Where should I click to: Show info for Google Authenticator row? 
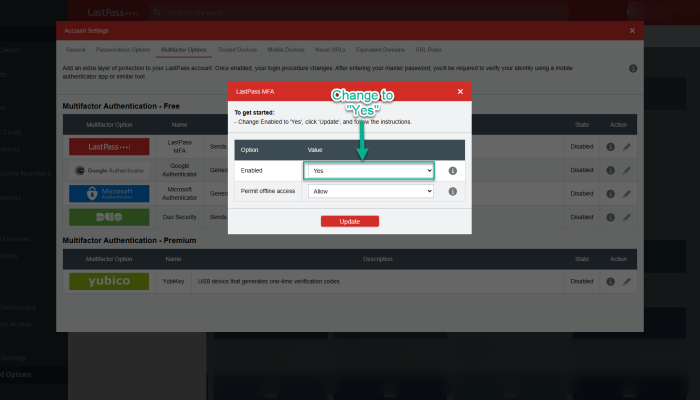point(611,171)
